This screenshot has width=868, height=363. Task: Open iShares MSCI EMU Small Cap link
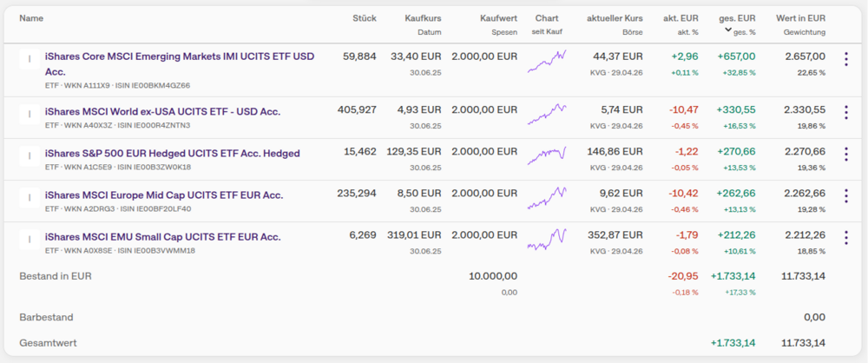163,237
